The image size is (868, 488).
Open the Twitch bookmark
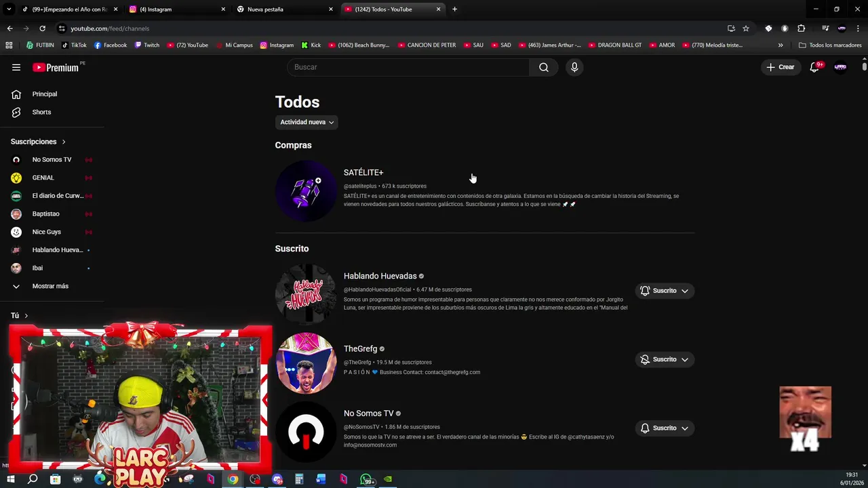(x=147, y=45)
